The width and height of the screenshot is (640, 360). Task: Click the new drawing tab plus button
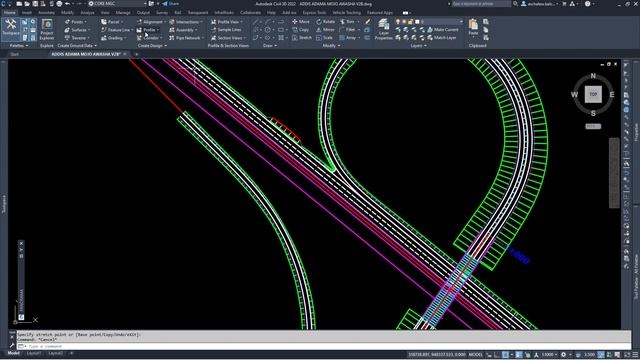pyautogui.click(x=136, y=54)
